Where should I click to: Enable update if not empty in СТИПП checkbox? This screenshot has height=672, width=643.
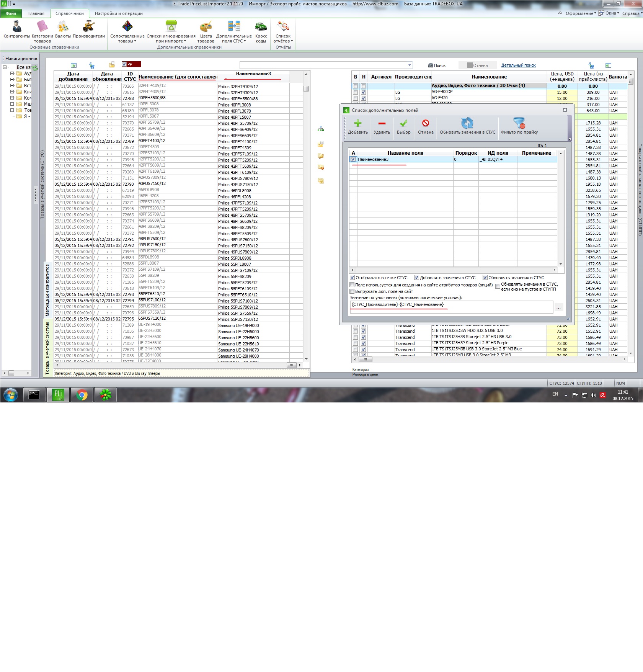pyautogui.click(x=498, y=286)
